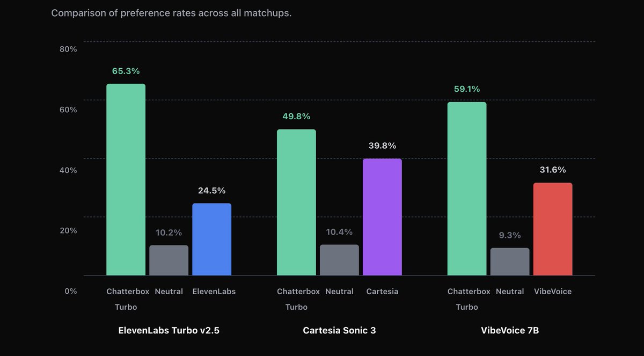Image resolution: width=644 pixels, height=356 pixels.
Task: Click the 65.3% value label
Action: point(126,71)
